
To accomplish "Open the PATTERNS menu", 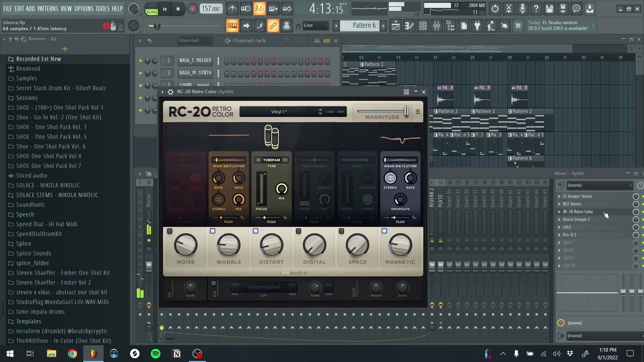I will pos(48,9).
